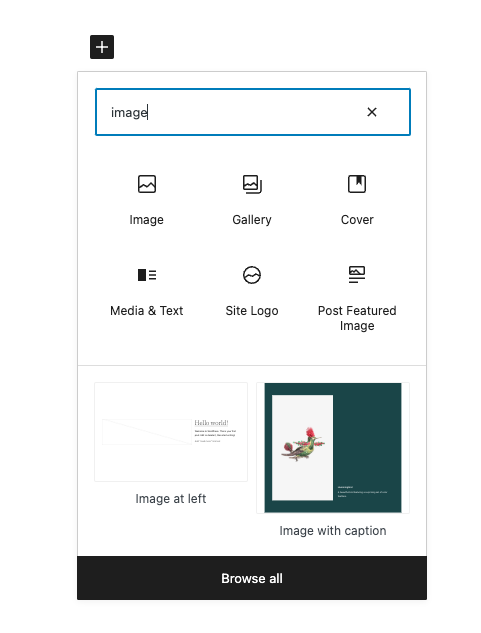Clear the search text with the X
The height and width of the screenshot is (633, 481).
(x=372, y=112)
